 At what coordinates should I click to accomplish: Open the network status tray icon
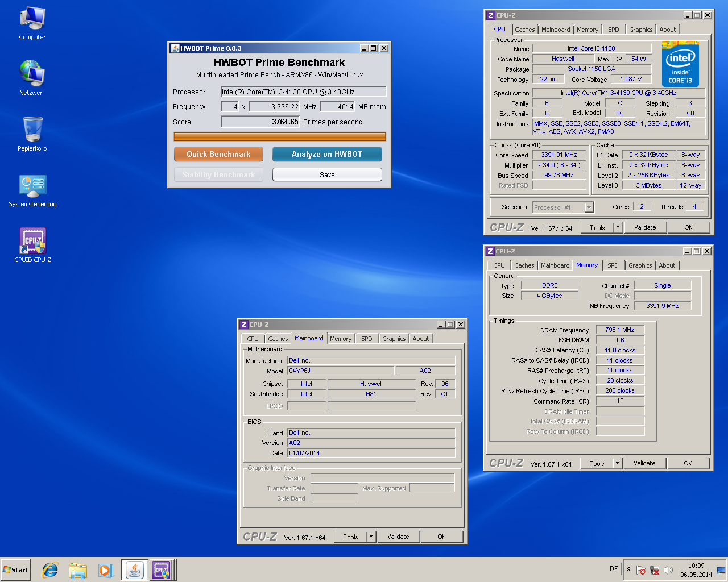655,570
